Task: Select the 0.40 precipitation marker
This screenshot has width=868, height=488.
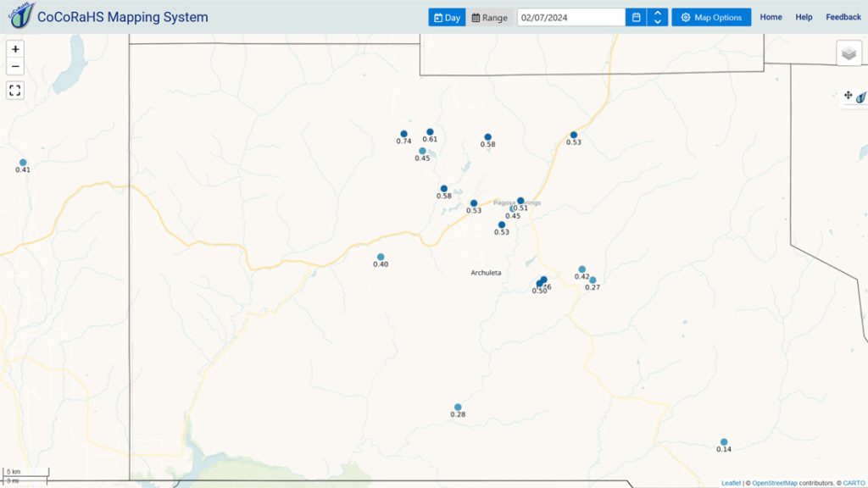Action: point(381,258)
